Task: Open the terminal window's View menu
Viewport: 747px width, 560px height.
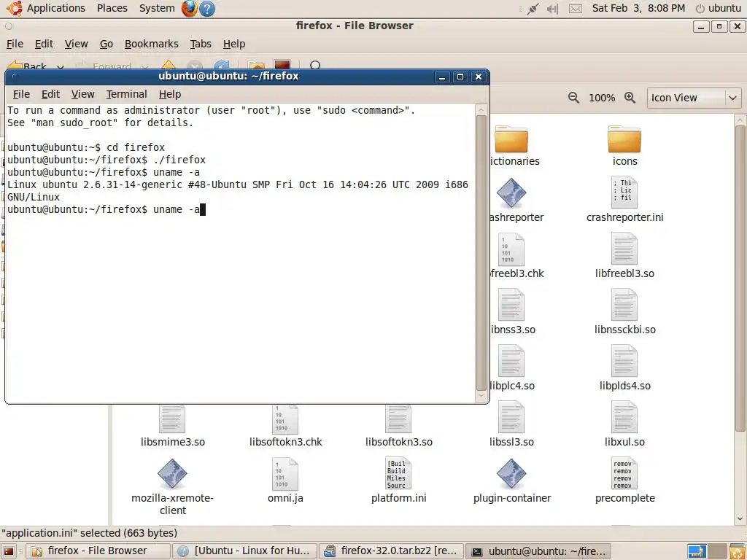Action: click(83, 94)
